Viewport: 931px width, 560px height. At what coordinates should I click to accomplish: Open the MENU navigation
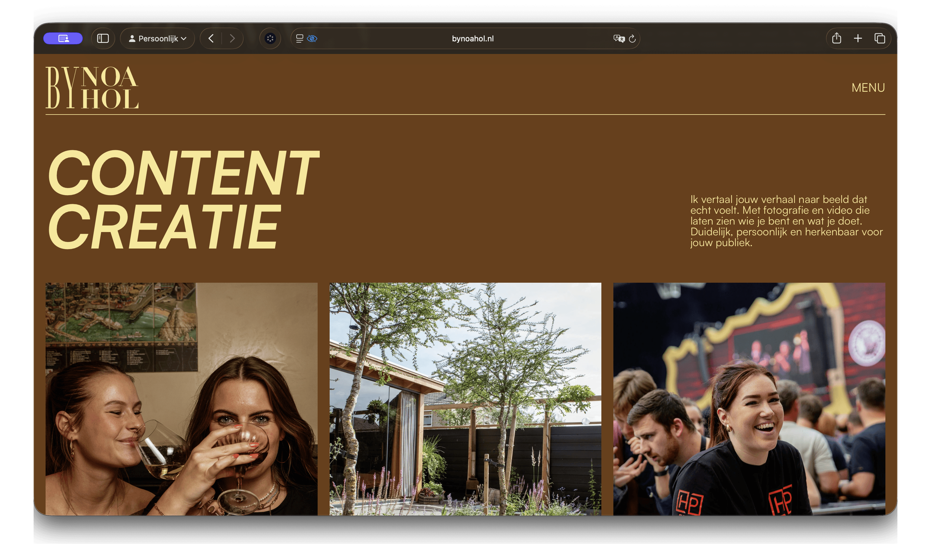pos(868,88)
